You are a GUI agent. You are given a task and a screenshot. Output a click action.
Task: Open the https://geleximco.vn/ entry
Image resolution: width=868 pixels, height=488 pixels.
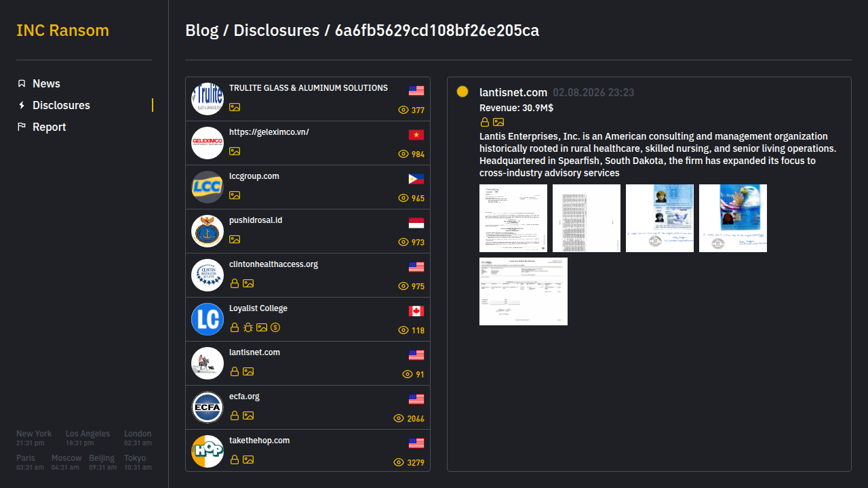coord(308,143)
